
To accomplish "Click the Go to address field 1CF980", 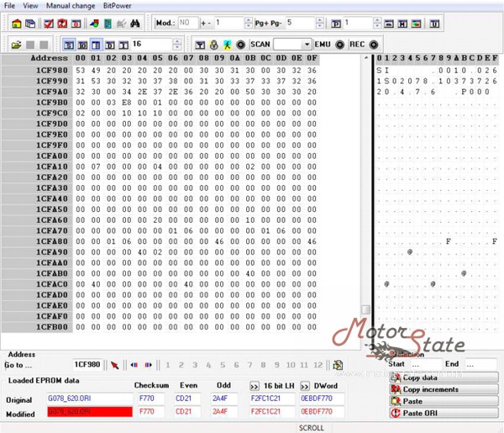I will [x=87, y=365].
